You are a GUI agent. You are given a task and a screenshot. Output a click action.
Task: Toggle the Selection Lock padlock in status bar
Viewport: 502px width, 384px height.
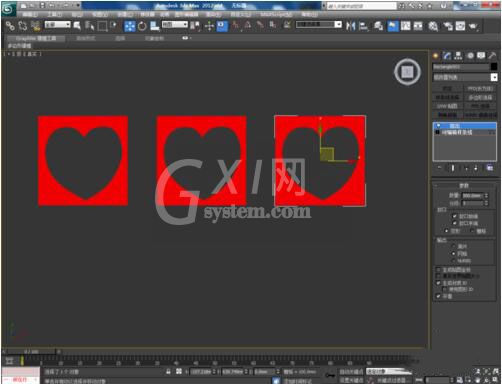click(168, 371)
